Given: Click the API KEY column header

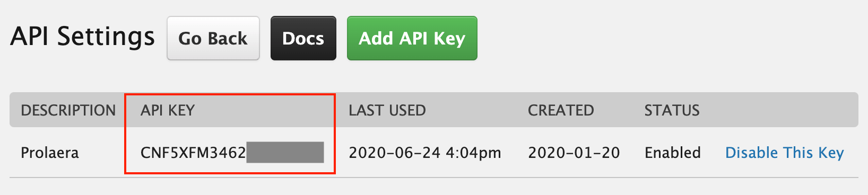Looking at the screenshot, I should pos(168,110).
